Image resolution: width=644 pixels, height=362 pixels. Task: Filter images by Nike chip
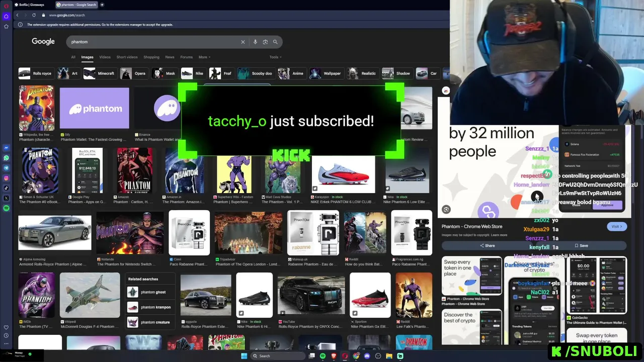(193, 73)
